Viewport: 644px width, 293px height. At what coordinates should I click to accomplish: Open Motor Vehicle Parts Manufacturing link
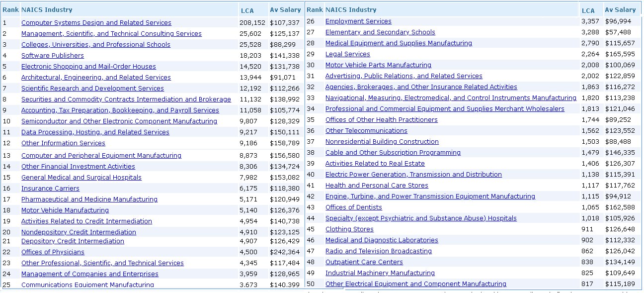378,65
